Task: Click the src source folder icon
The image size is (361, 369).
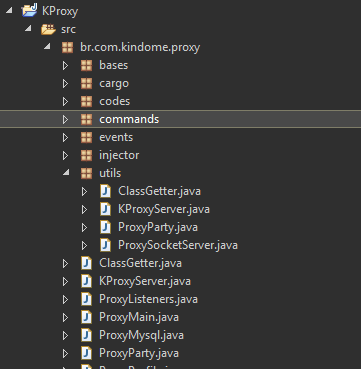Action: click(48, 29)
